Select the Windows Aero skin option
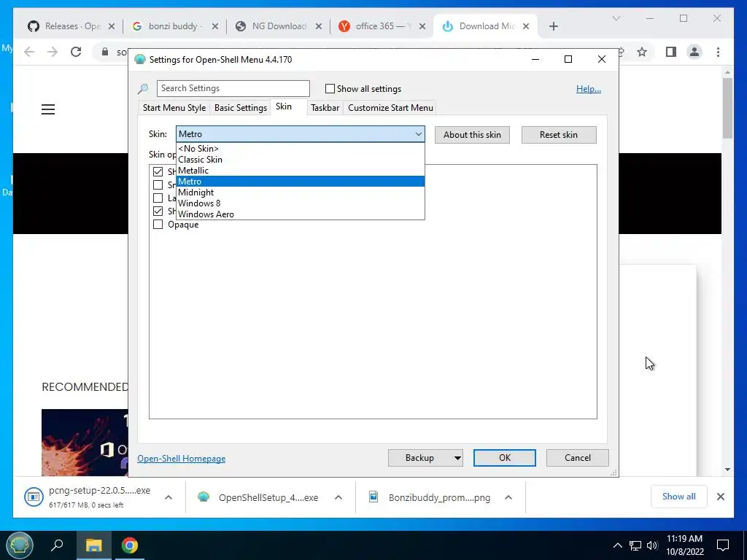 [x=300, y=214]
